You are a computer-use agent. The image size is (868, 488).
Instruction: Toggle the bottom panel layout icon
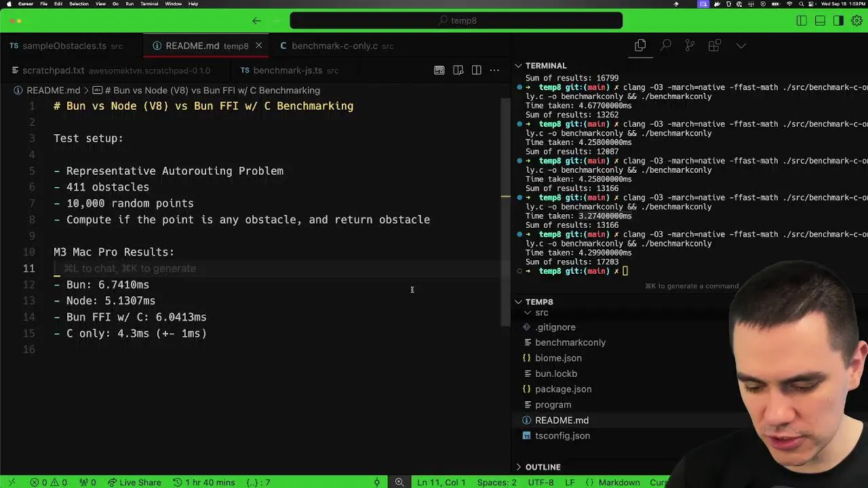click(x=820, y=20)
